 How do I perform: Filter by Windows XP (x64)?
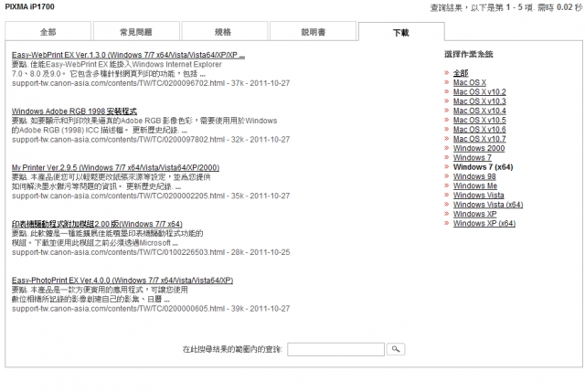click(x=484, y=224)
